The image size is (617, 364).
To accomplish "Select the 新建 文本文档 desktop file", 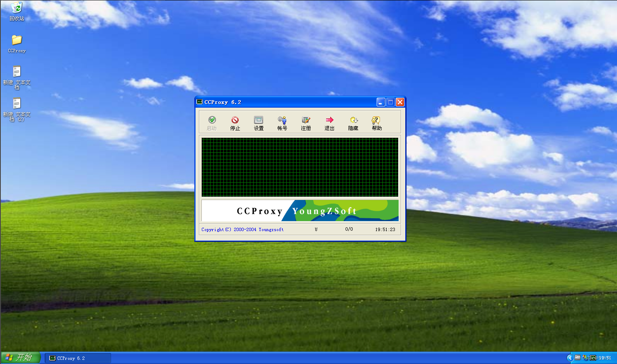I will pyautogui.click(x=17, y=77).
